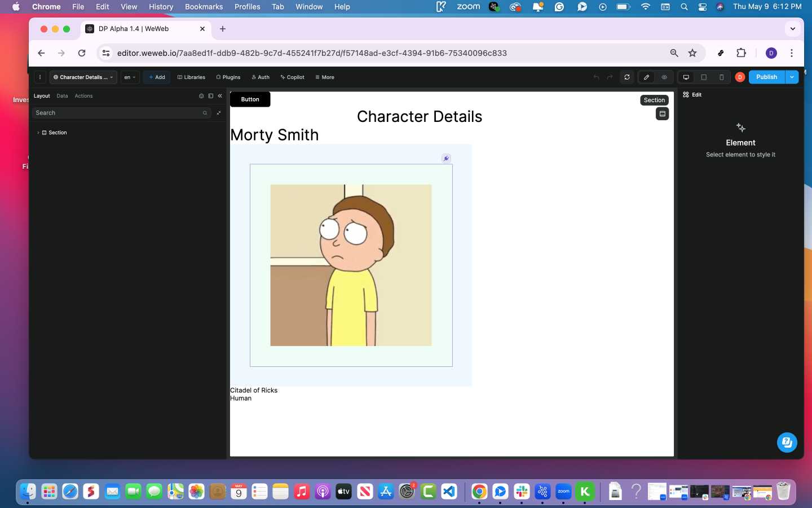This screenshot has height=508, width=812.
Task: Click the black Button element on canvas
Action: coord(250,99)
